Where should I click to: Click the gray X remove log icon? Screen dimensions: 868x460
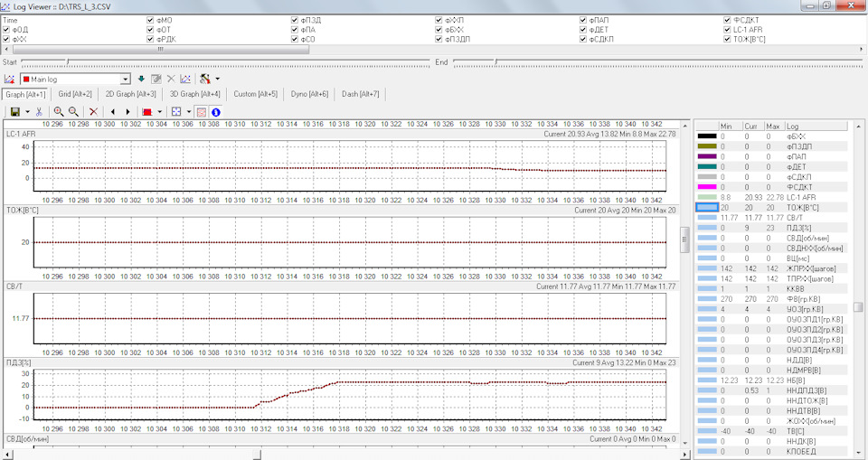click(x=171, y=80)
